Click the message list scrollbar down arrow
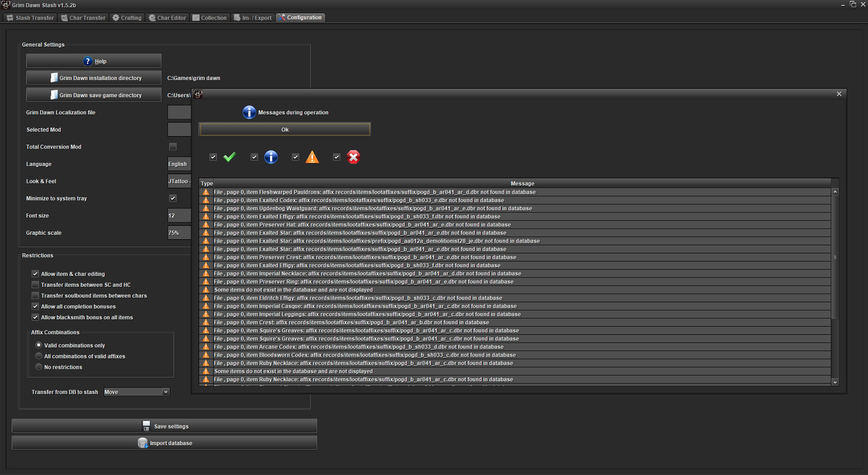The image size is (868, 475). click(835, 382)
